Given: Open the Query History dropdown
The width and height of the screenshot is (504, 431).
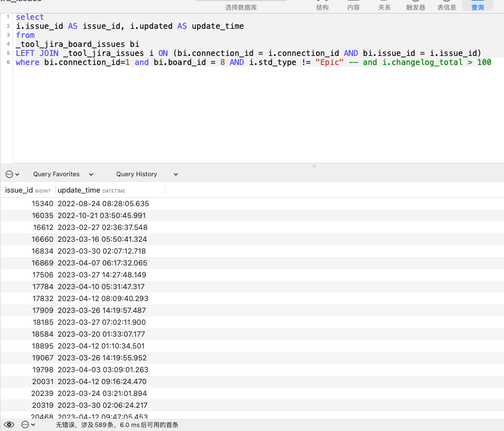Looking at the screenshot, I should [147, 174].
